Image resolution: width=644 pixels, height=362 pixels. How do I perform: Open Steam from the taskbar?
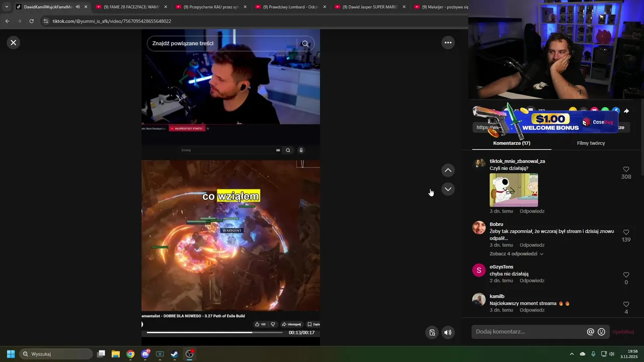point(174,354)
